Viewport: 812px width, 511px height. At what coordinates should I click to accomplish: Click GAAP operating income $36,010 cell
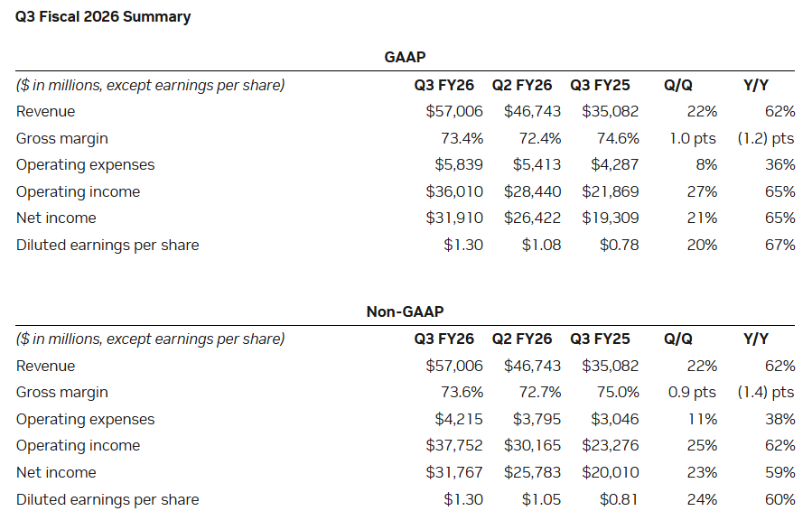pyautogui.click(x=454, y=191)
